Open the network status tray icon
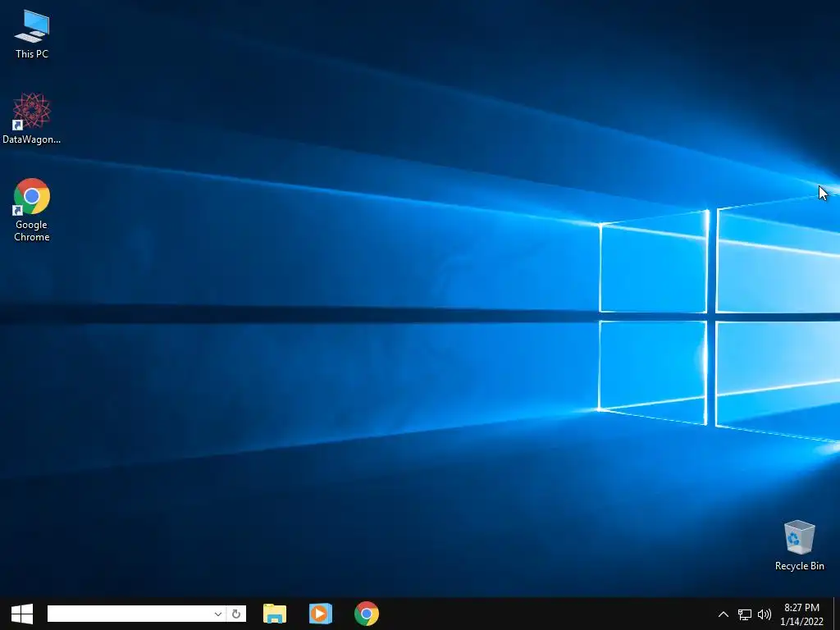840x630 pixels. click(x=745, y=614)
